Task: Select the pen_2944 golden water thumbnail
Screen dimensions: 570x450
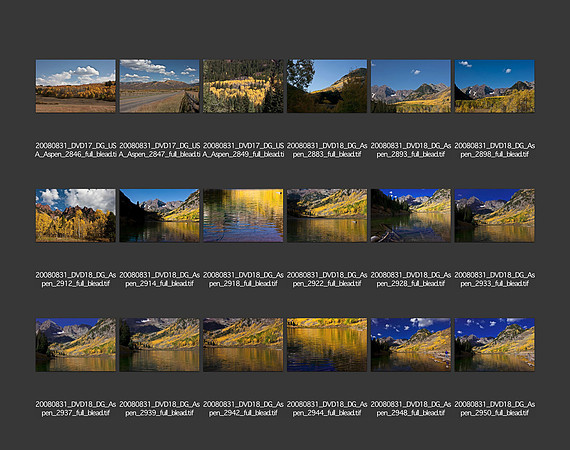Action: tap(327, 345)
